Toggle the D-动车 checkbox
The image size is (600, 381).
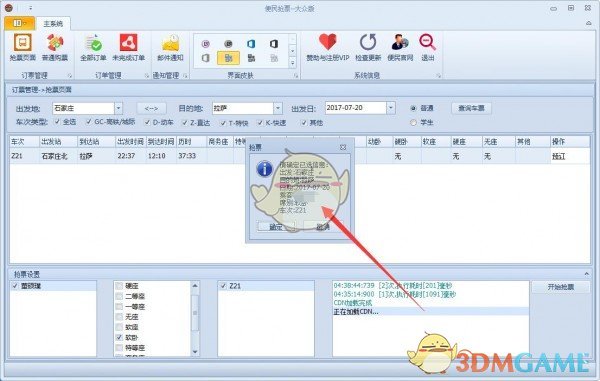147,122
